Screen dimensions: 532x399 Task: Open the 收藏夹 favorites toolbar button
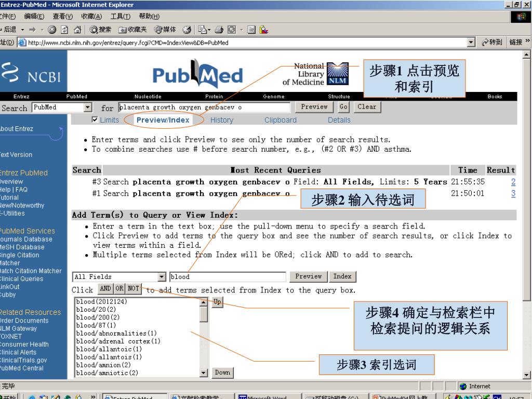pyautogui.click(x=132, y=30)
